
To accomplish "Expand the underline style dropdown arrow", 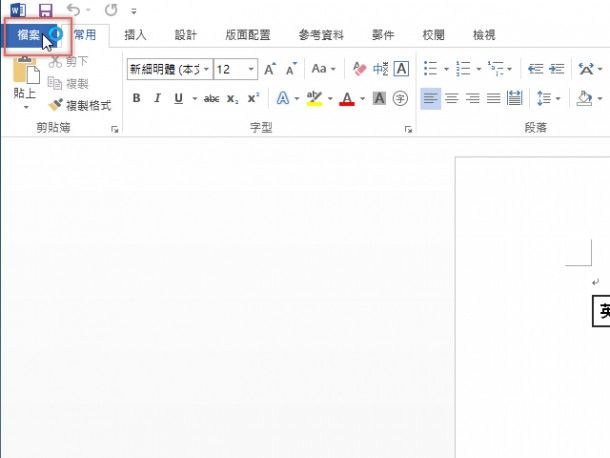I will [195, 99].
